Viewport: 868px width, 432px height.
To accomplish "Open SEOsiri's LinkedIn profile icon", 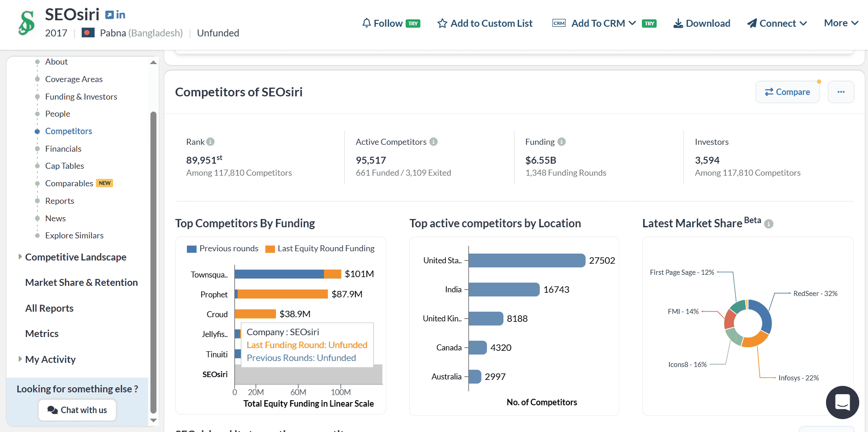I will [120, 14].
